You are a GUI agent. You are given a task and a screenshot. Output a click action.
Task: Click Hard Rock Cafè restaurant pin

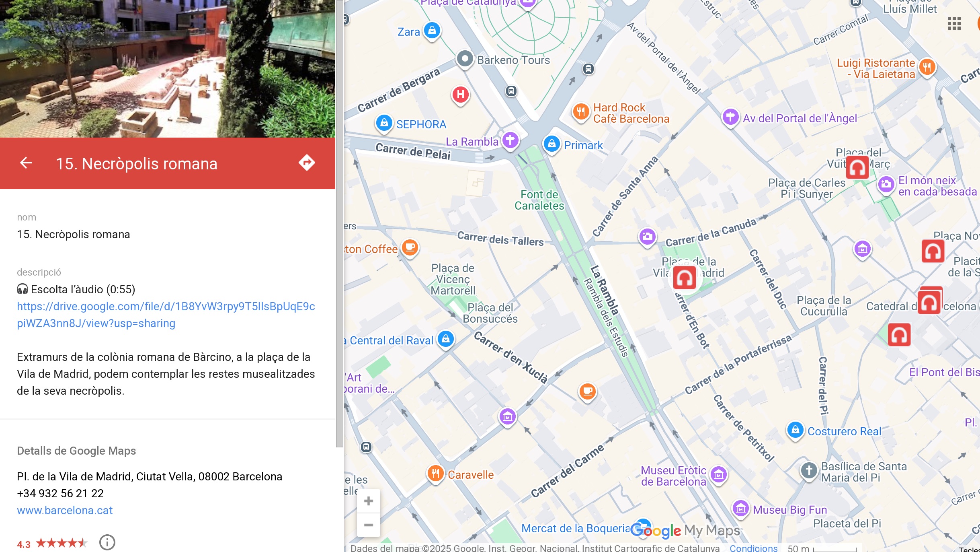(x=581, y=111)
